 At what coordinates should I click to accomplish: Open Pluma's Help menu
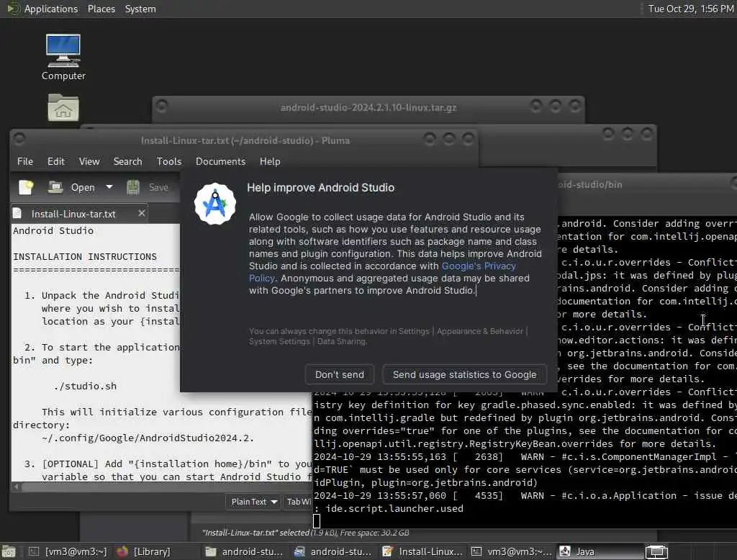270,161
